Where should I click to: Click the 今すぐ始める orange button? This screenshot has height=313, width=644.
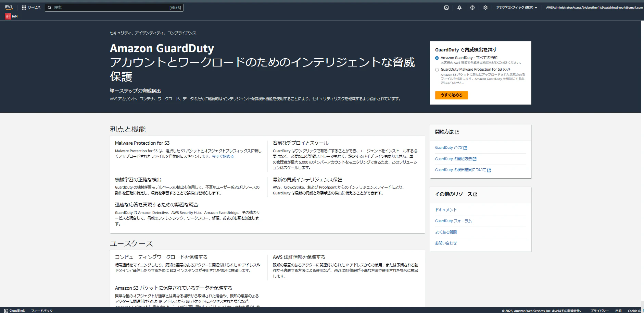point(451,95)
